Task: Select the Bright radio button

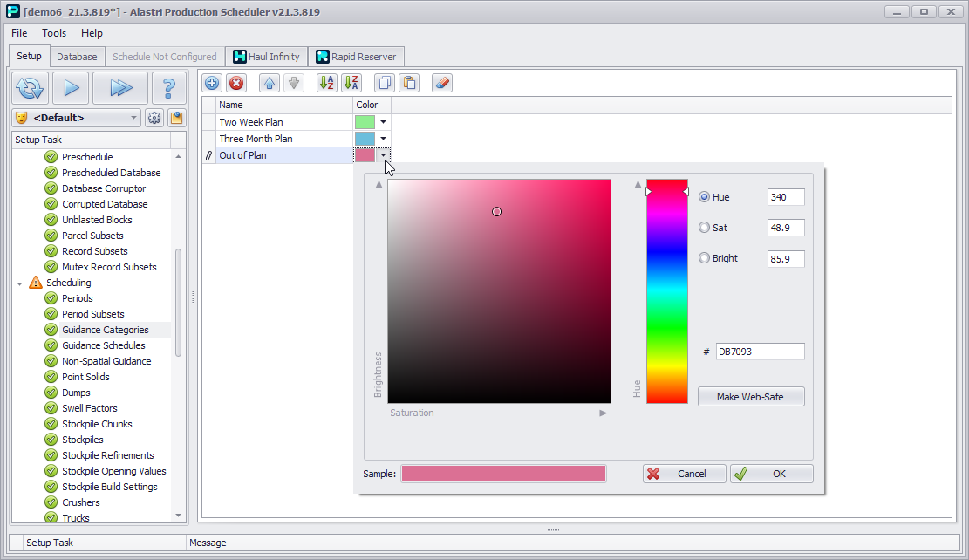Action: tap(705, 258)
